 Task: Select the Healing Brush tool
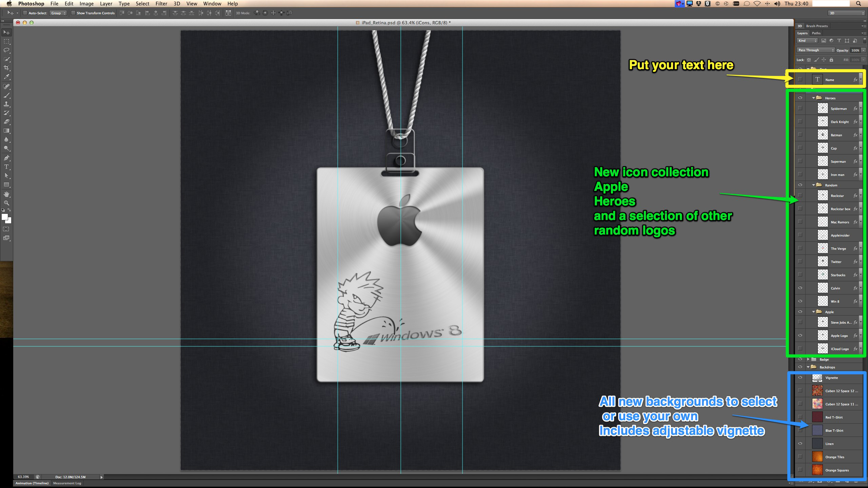point(6,86)
